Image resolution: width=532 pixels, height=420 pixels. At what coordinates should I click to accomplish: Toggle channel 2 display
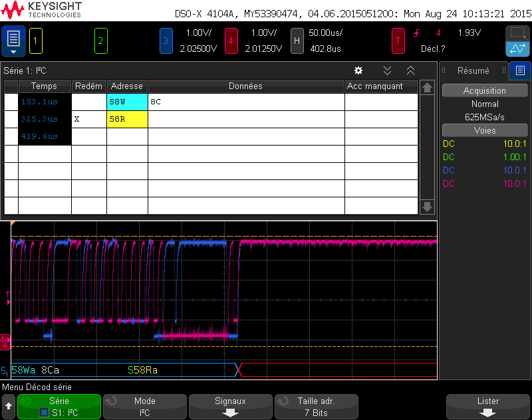[101, 41]
